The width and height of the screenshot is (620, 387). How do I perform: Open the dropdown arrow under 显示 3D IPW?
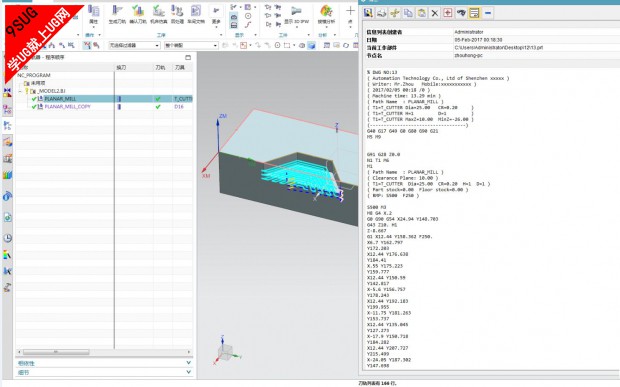(297, 27)
